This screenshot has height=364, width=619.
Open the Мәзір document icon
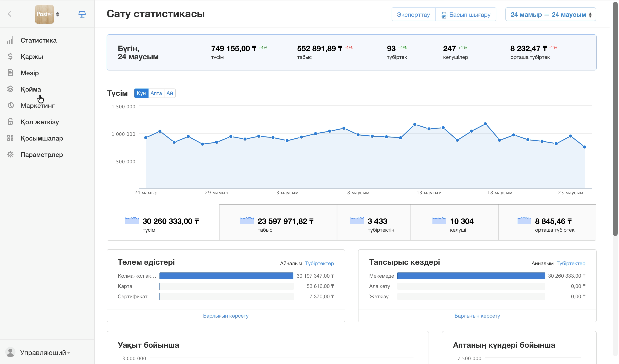point(10,73)
